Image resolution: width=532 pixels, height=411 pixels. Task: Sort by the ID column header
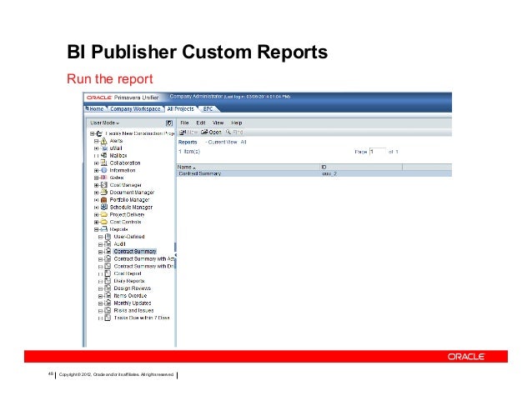[x=361, y=167]
